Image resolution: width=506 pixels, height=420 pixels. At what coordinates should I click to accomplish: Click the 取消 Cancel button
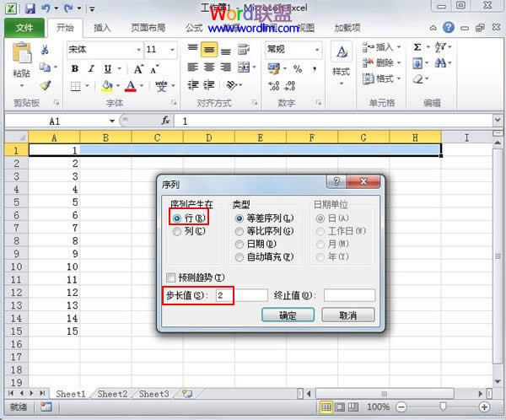coord(347,315)
